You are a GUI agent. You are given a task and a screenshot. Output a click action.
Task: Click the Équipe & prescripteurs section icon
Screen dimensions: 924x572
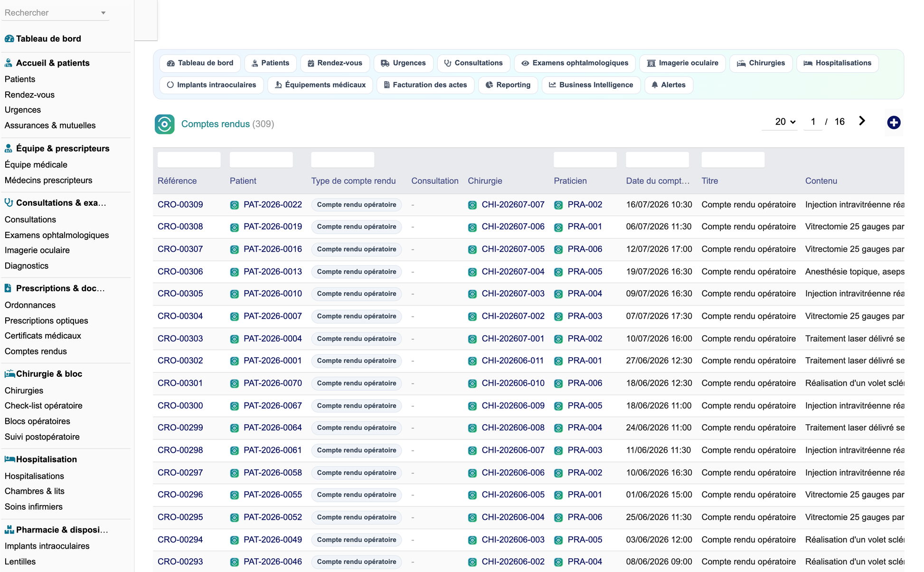coord(9,148)
